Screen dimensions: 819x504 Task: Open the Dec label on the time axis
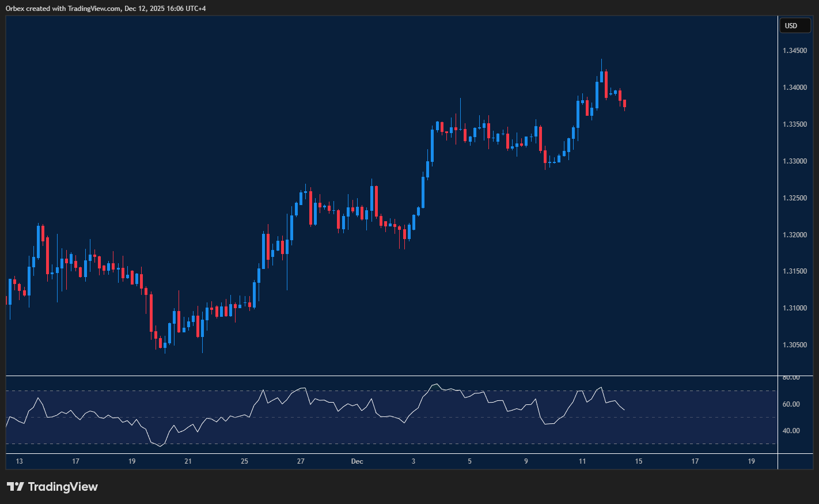click(x=357, y=461)
